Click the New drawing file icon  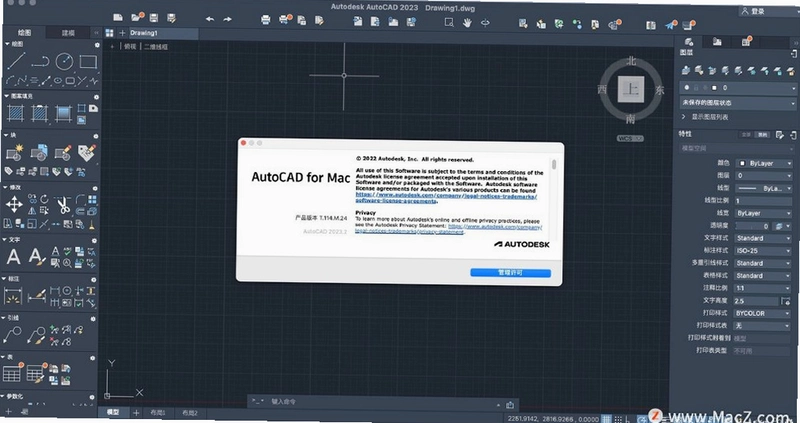point(118,17)
